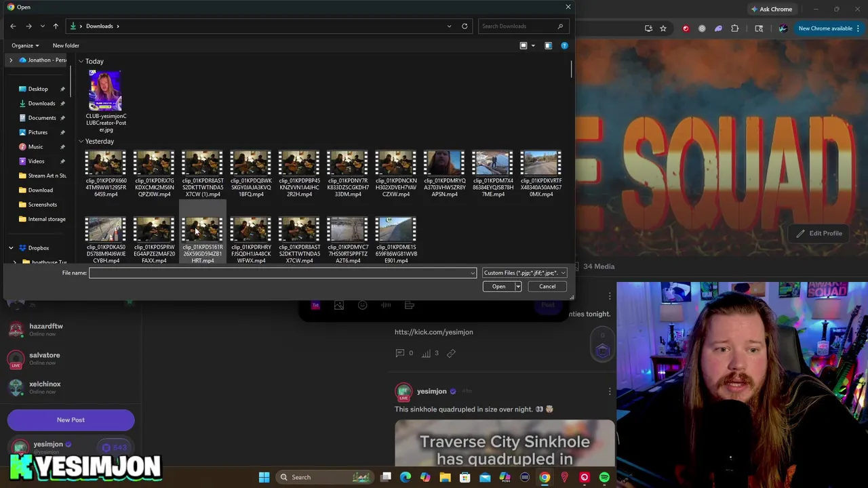This screenshot has height=488, width=868.
Task: Create a New folder
Action: pyautogui.click(x=66, y=45)
